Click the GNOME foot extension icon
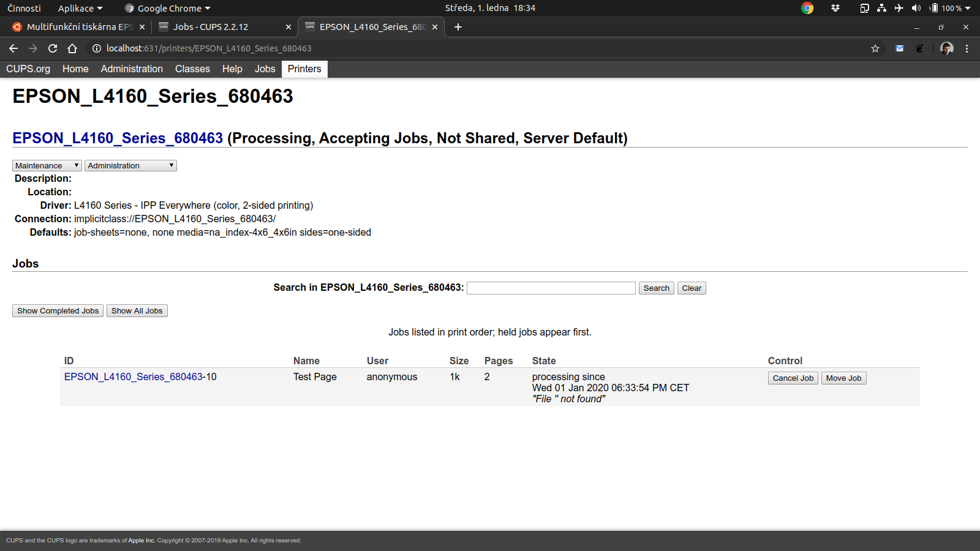Viewport: 980px width, 551px height. [919, 48]
